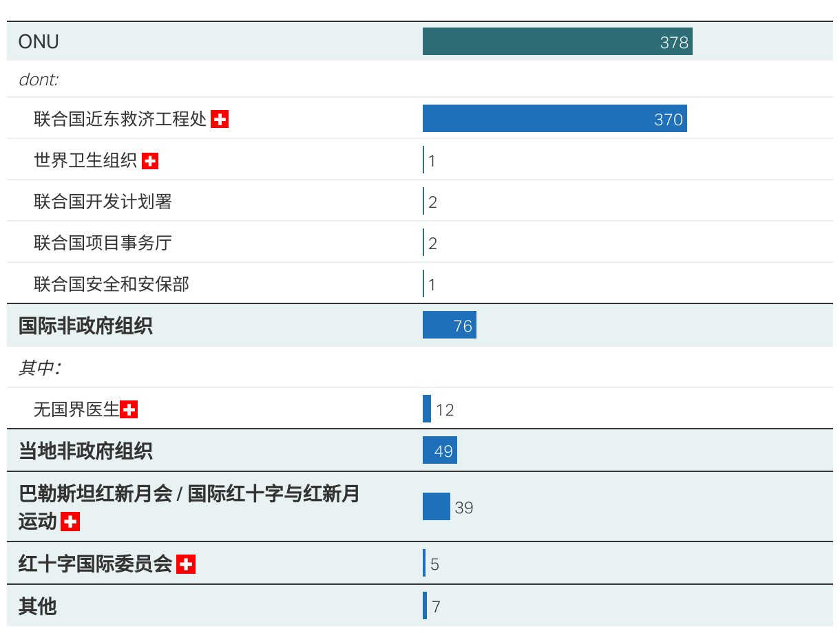Select the ONU row heading

coord(39,42)
